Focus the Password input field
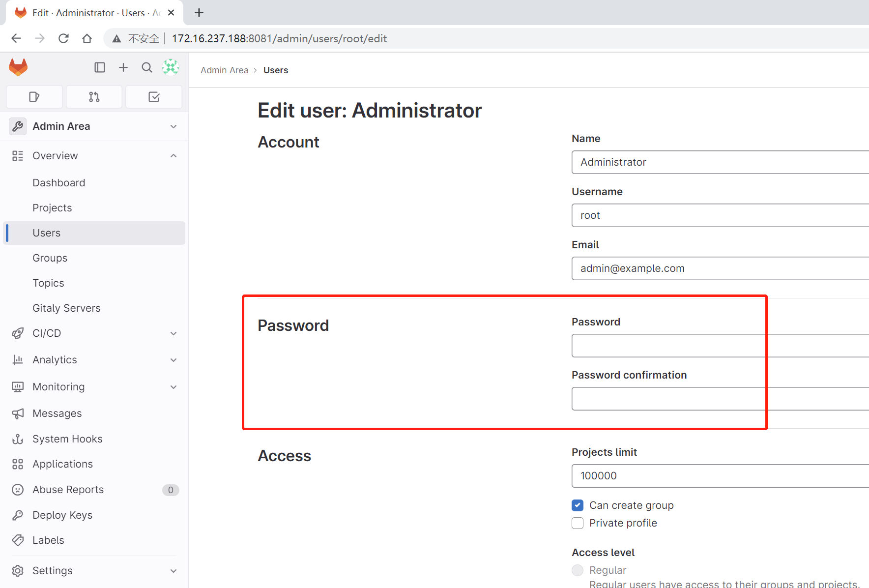Image resolution: width=869 pixels, height=588 pixels. coord(720,346)
